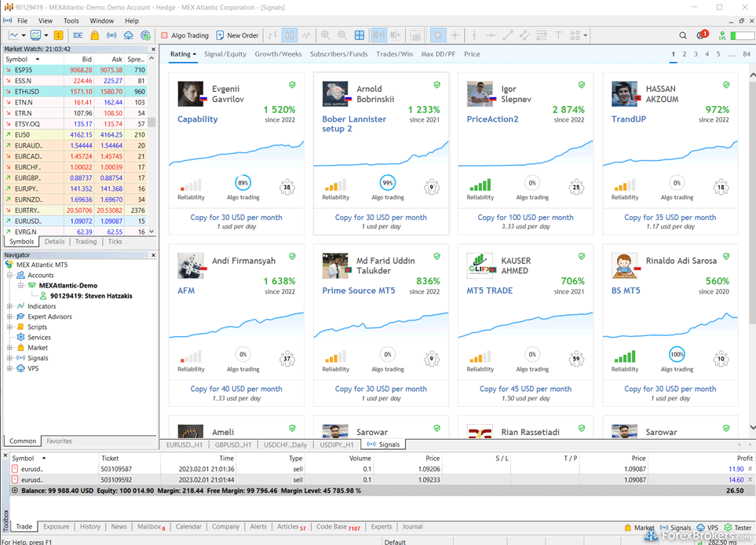Viewport: 756px width, 545px height.
Task: Switch to Details tab in Market Watch
Action: coord(54,242)
